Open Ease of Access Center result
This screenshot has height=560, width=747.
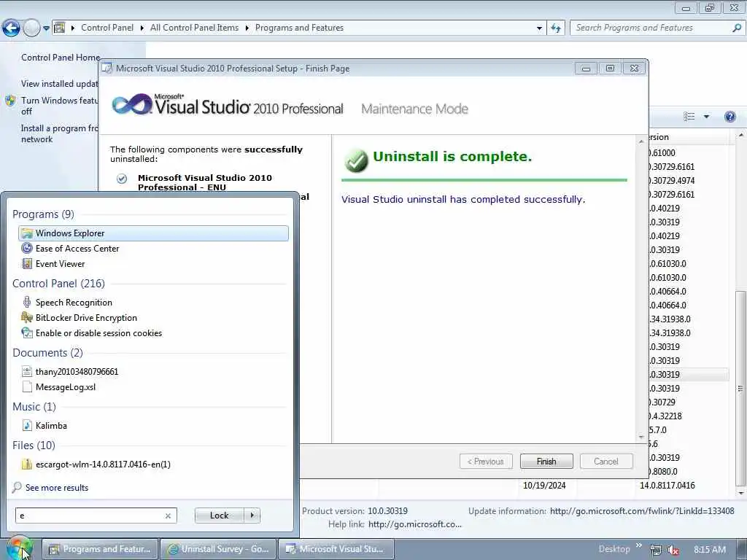coord(77,249)
